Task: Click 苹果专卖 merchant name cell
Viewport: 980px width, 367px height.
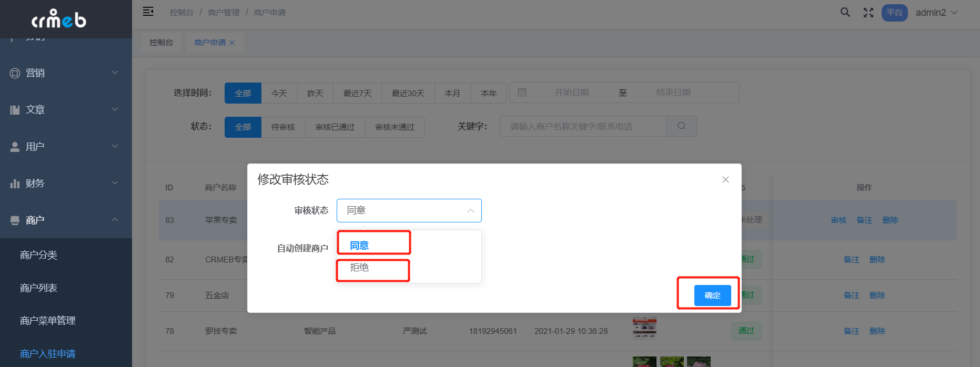Action: [x=221, y=220]
